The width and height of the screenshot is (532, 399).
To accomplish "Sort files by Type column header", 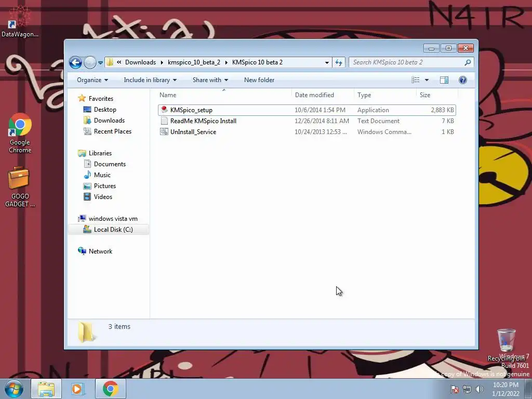I will click(x=385, y=95).
